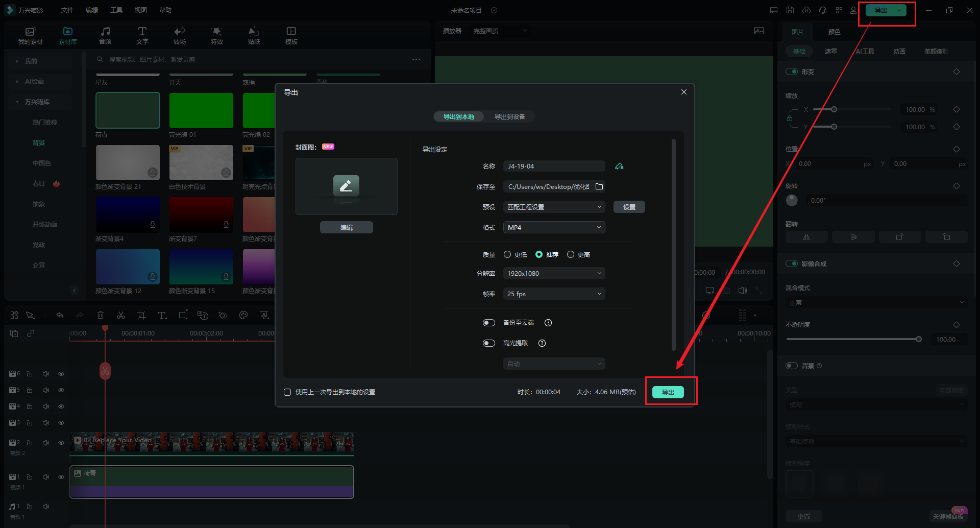
Task: Open the format MP4 dropdown
Action: 554,227
